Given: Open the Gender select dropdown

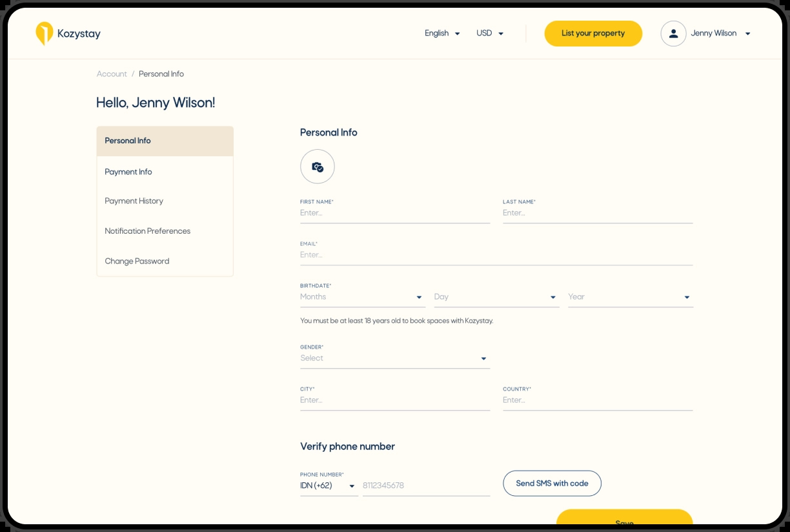Looking at the screenshot, I should pos(395,358).
